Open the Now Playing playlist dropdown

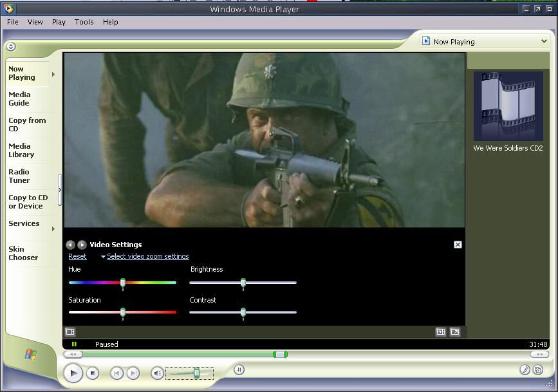pyautogui.click(x=544, y=41)
